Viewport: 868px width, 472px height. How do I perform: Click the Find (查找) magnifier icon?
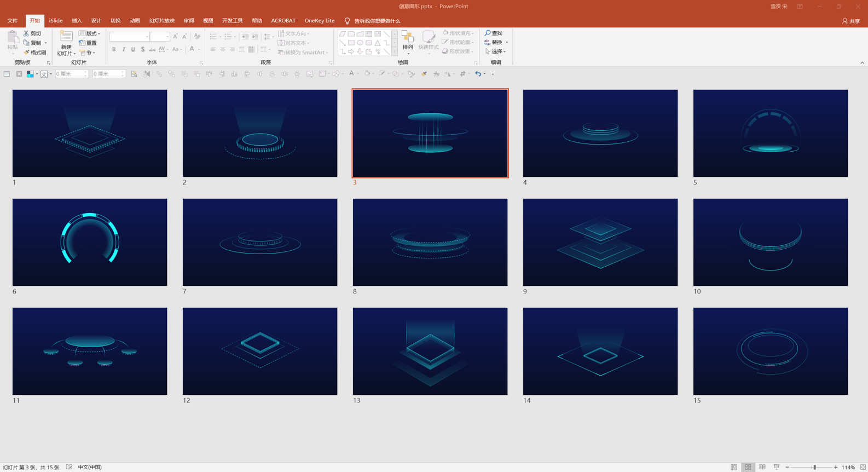[x=488, y=33]
